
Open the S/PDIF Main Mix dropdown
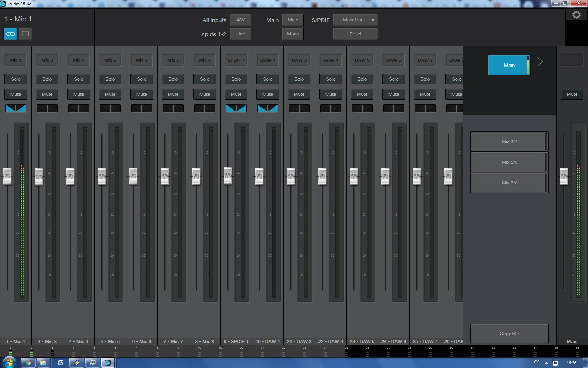tap(355, 20)
